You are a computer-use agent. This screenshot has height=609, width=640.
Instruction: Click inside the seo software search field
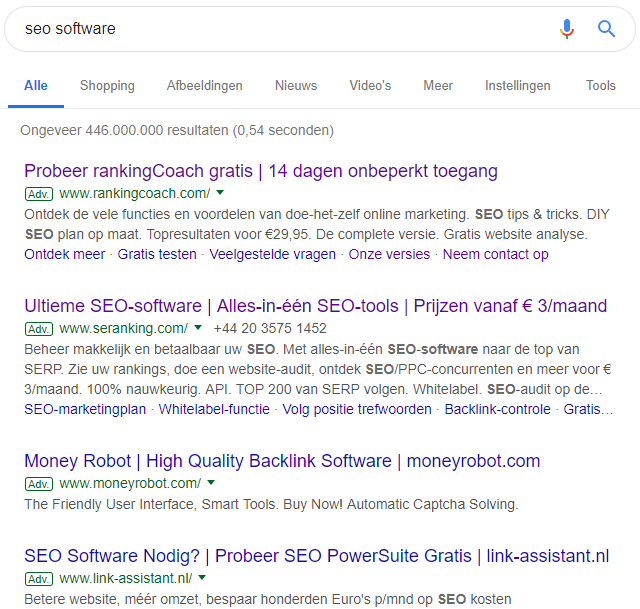(x=286, y=29)
